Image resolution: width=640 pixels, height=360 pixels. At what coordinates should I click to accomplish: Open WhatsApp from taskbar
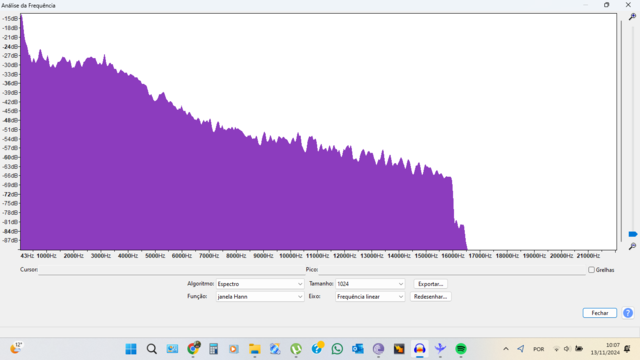(x=337, y=349)
